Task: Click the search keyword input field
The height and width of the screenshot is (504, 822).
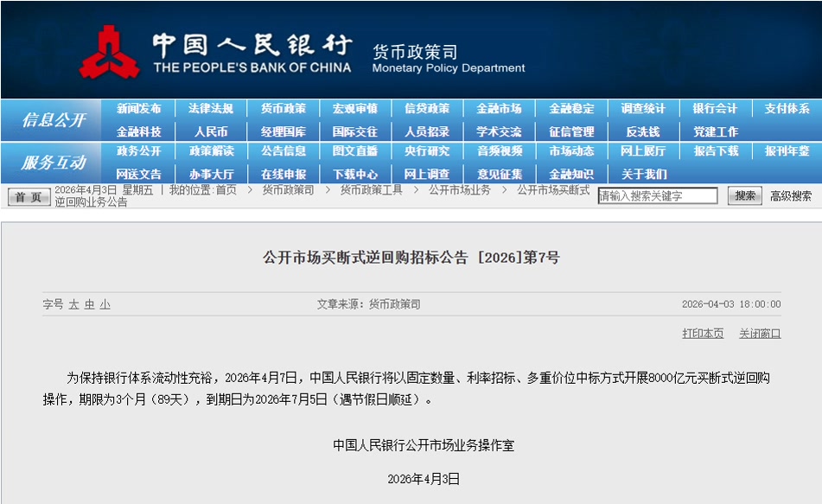Action: tap(657, 196)
